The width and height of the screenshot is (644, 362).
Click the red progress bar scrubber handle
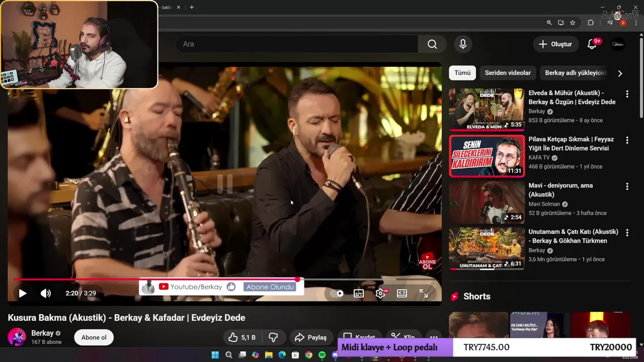tap(297, 279)
